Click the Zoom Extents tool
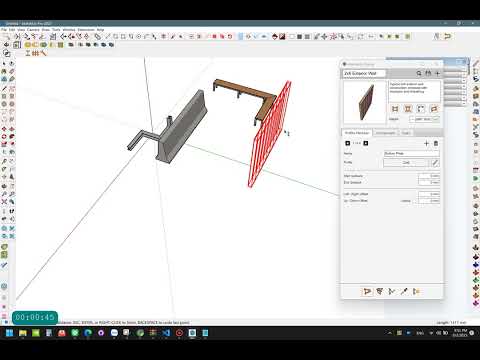Screen dimensions: 480x360 (4, 202)
